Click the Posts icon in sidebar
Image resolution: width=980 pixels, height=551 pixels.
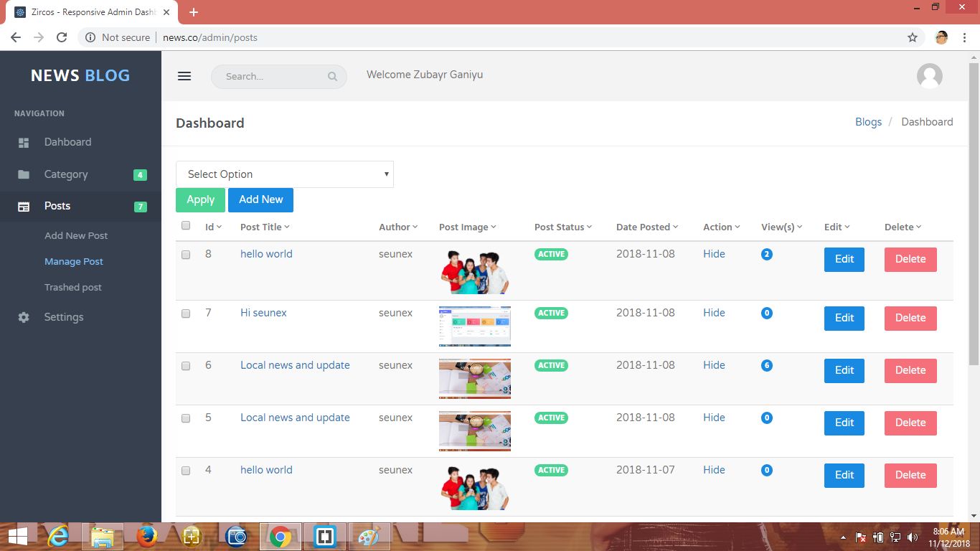tap(24, 207)
